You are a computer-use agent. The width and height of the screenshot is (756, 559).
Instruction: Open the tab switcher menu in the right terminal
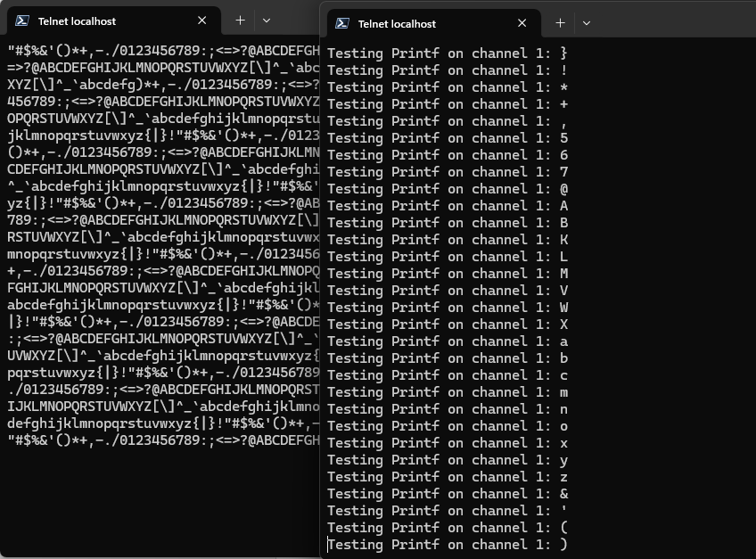pyautogui.click(x=587, y=23)
